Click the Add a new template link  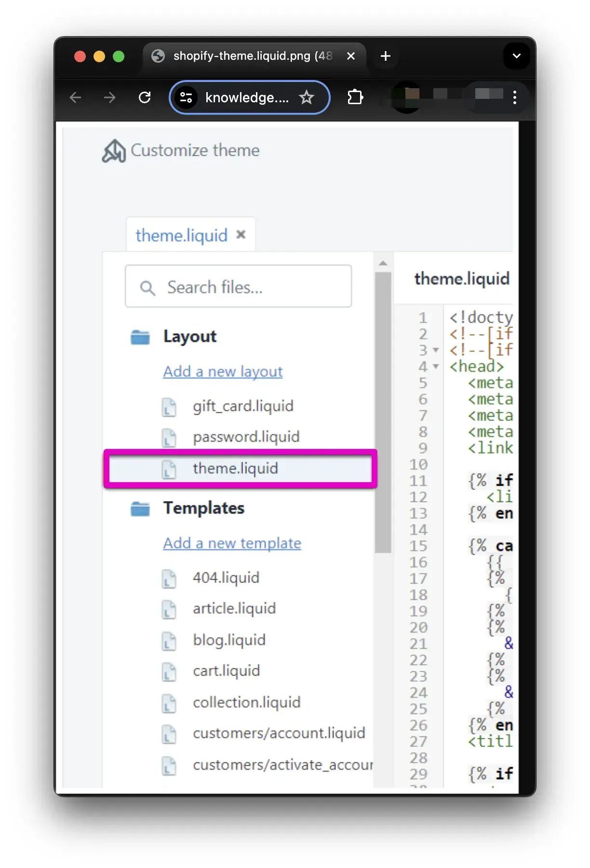point(232,543)
